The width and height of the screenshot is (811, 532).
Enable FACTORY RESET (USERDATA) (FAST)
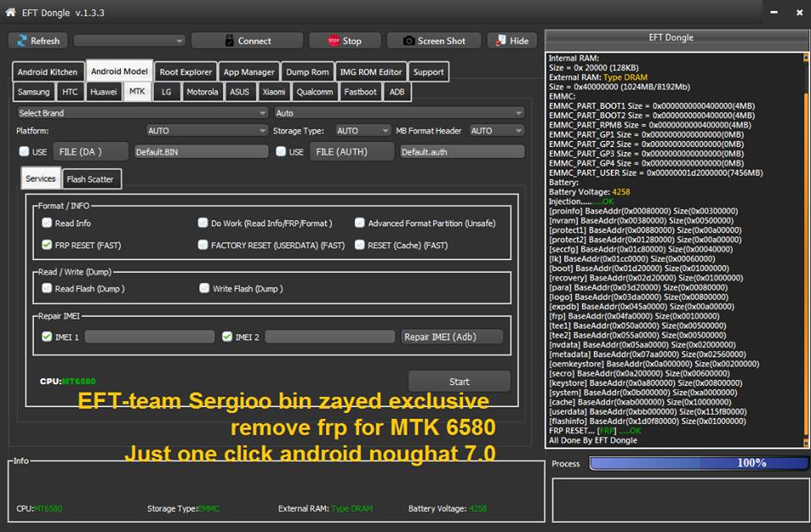pyautogui.click(x=203, y=245)
